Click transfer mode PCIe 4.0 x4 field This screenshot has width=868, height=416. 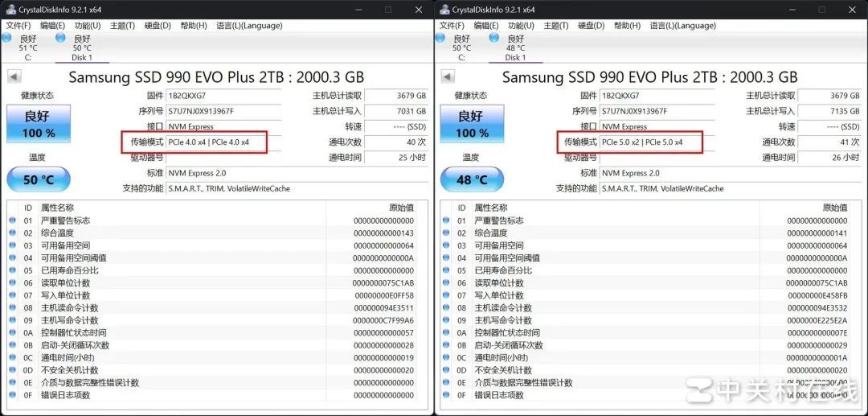point(223,142)
